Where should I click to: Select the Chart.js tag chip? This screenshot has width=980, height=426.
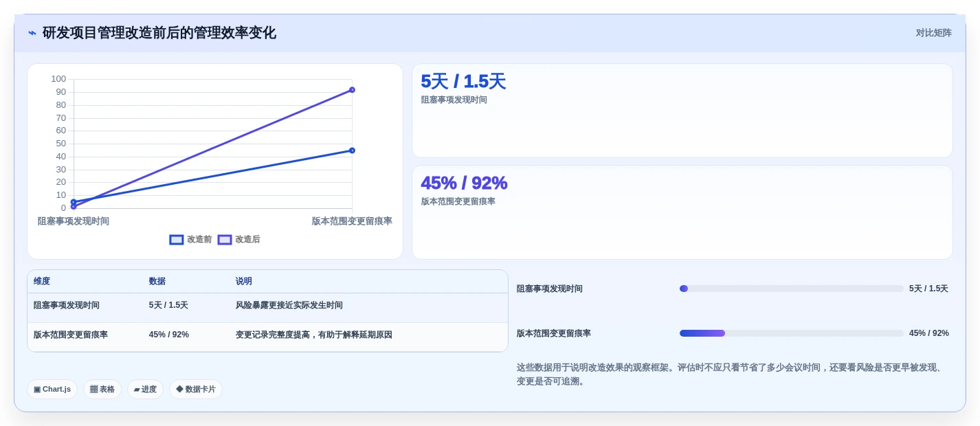52,390
